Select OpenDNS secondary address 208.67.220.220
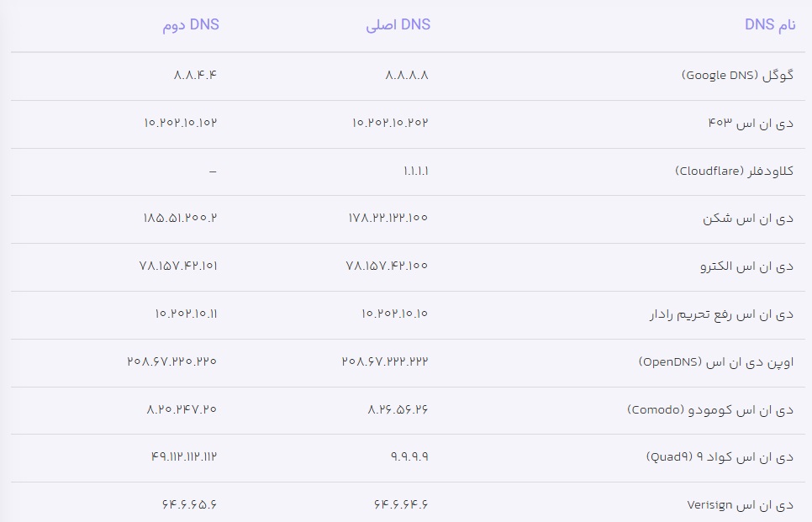Viewport: 812px width, 522px height. (x=172, y=361)
